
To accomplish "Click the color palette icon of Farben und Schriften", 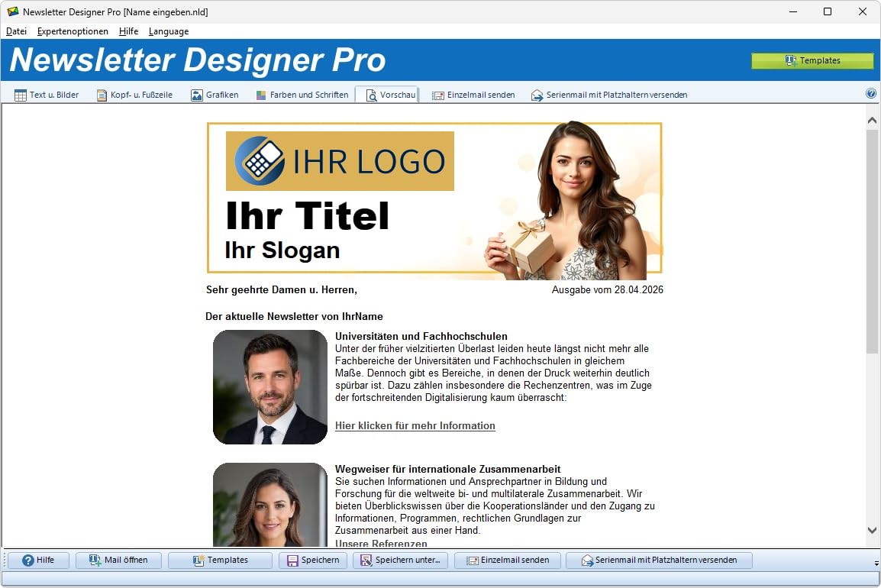I will [260, 95].
